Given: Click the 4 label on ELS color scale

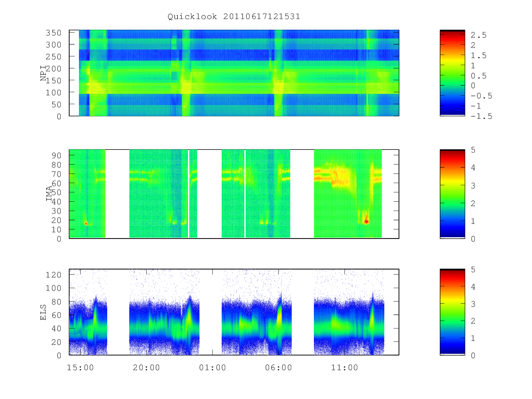Looking at the screenshot, I should (x=473, y=286).
